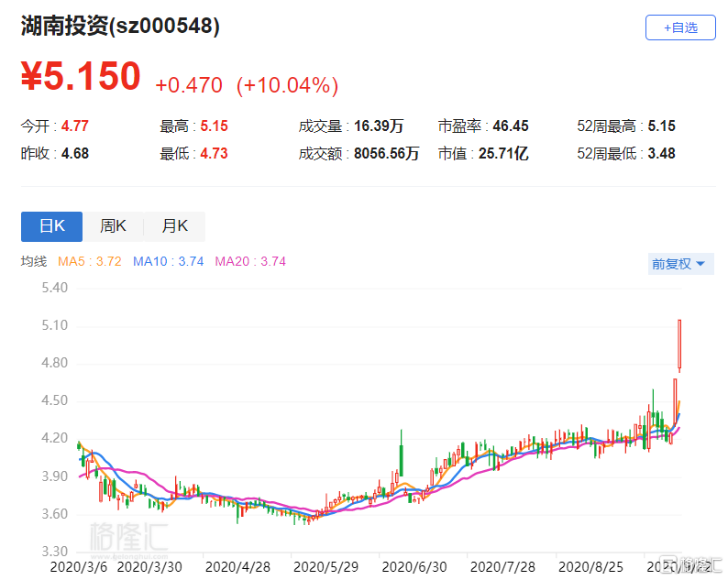This screenshot has height=580, width=728.
Task: Click y-axis label 4.20
Action: click(55, 438)
